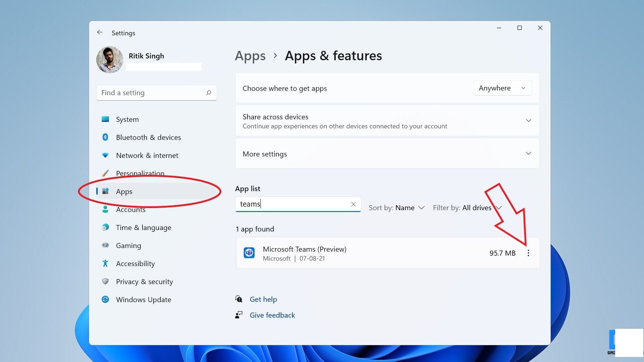Click the Windows Update sync icon
Screen dimensions: 644x362
point(105,299)
